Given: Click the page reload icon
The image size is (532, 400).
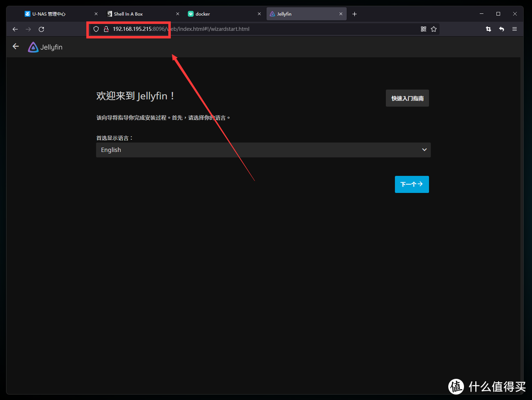Looking at the screenshot, I should tap(41, 29).
